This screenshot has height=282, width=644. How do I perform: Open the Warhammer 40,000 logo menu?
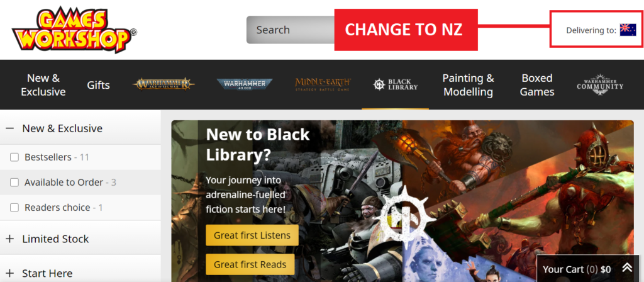pos(245,85)
